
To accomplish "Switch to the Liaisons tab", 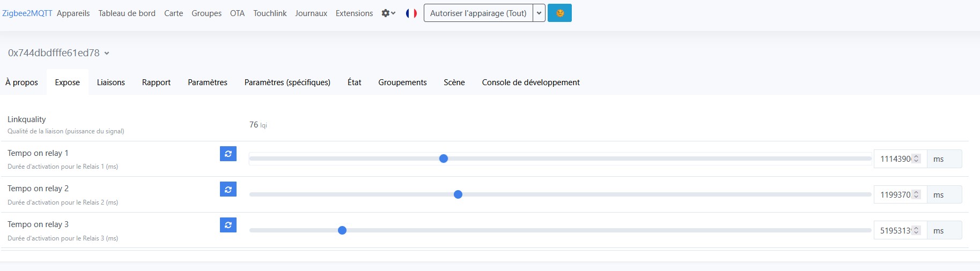I will coord(111,82).
